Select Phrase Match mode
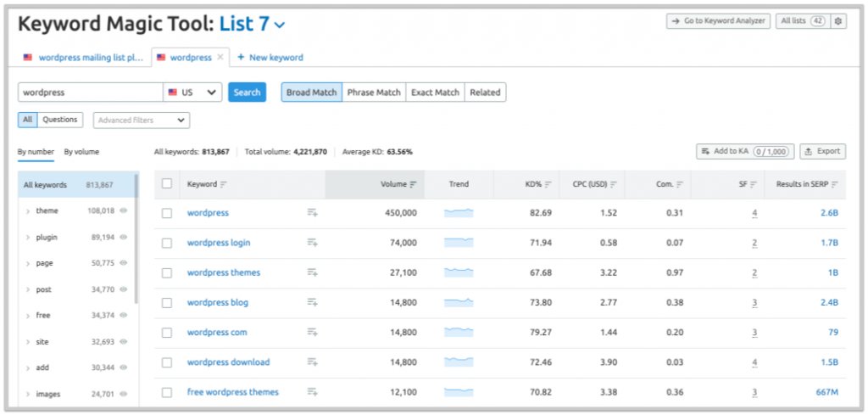The image size is (868, 415). pyautogui.click(x=374, y=93)
